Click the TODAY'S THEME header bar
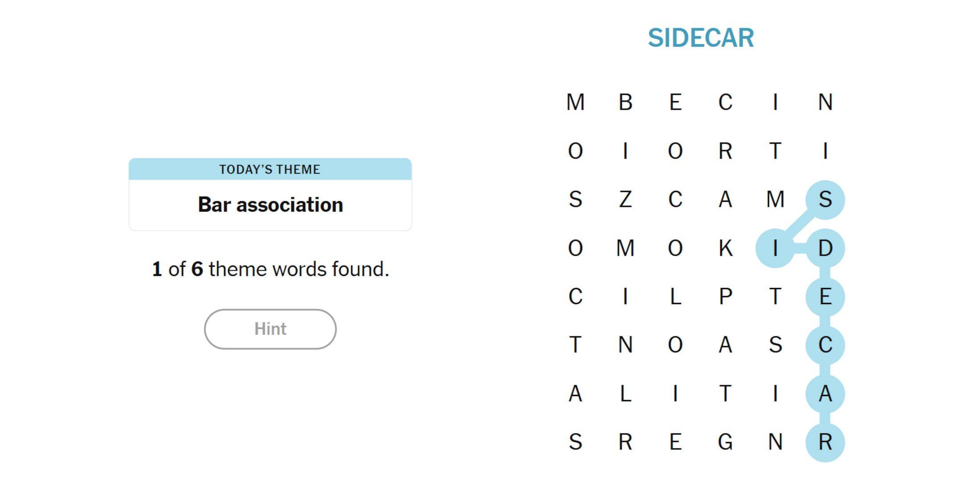This screenshot has width=980, height=490. point(271,170)
